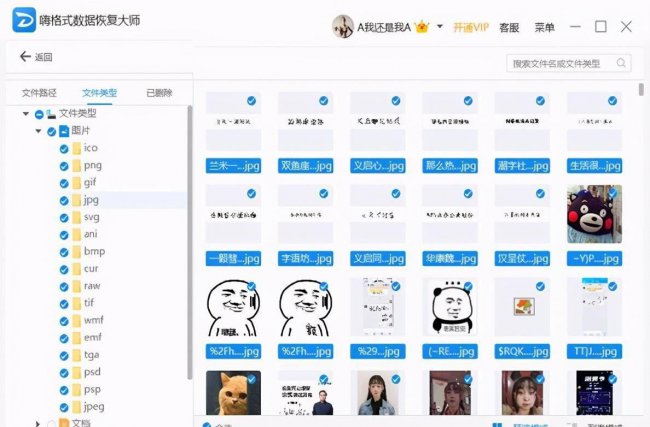This screenshot has width=650, height=427.
Task: Open the 菜单 menu
Action: [544, 27]
